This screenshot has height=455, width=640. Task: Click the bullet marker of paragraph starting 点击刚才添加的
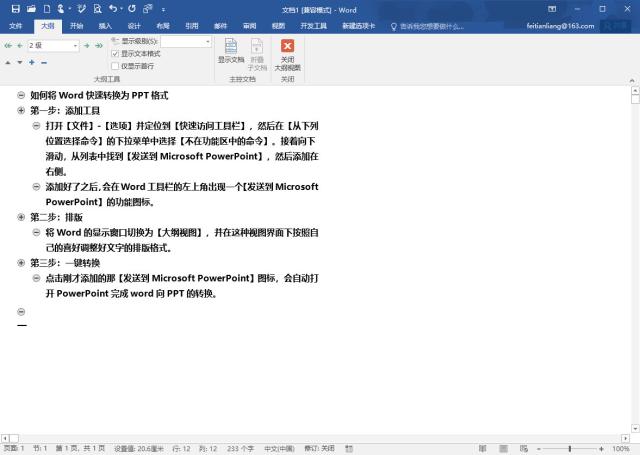coord(36,278)
